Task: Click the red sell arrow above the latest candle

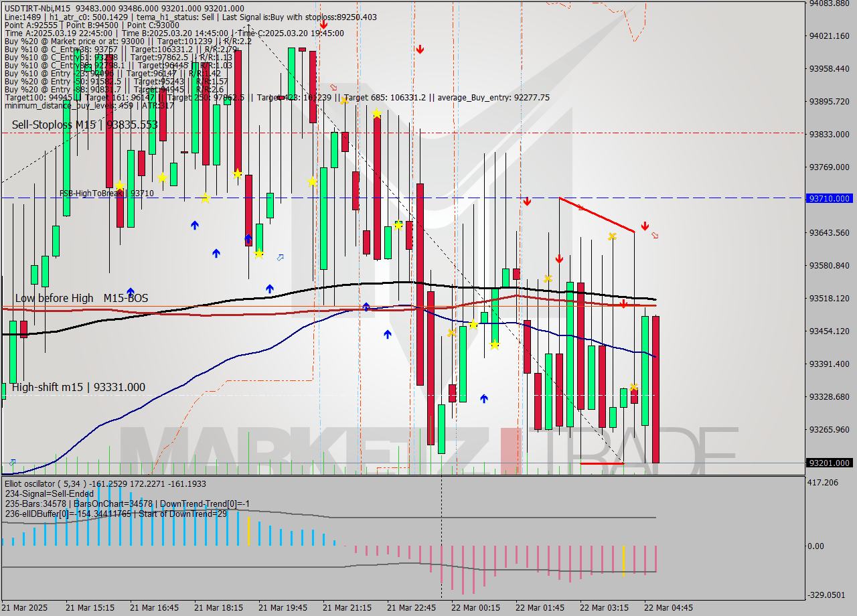Action: 644,226
